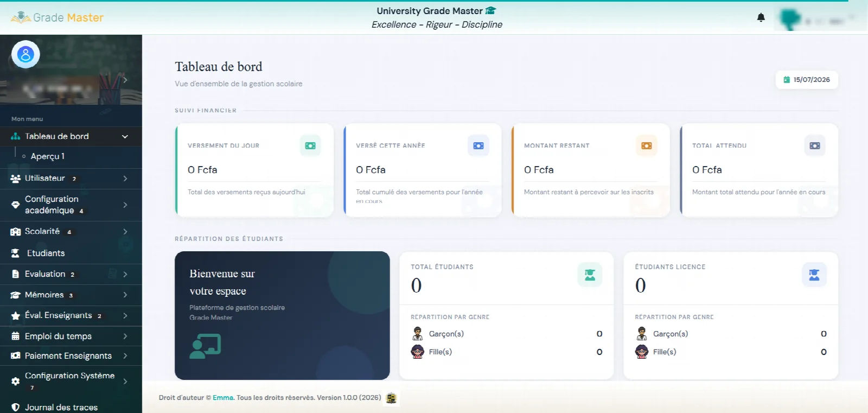This screenshot has width=868, height=413.
Task: Click the Versement du jour cash icon
Action: [x=310, y=145]
